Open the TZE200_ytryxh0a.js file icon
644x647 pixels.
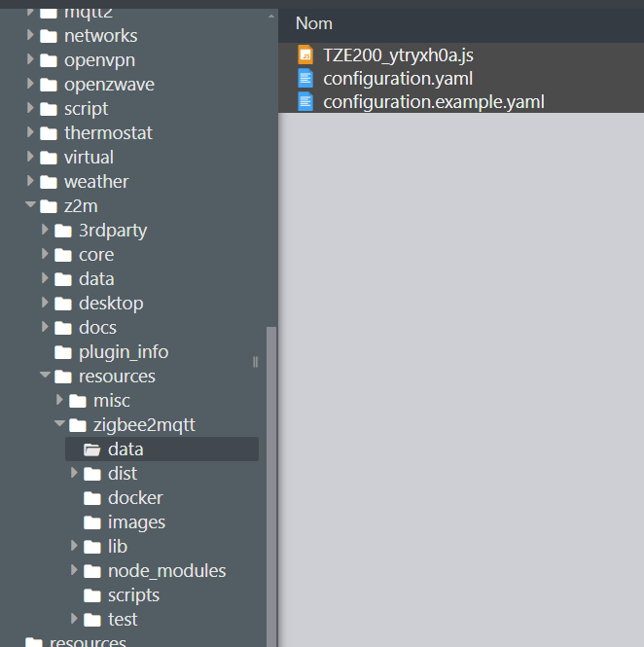(305, 54)
